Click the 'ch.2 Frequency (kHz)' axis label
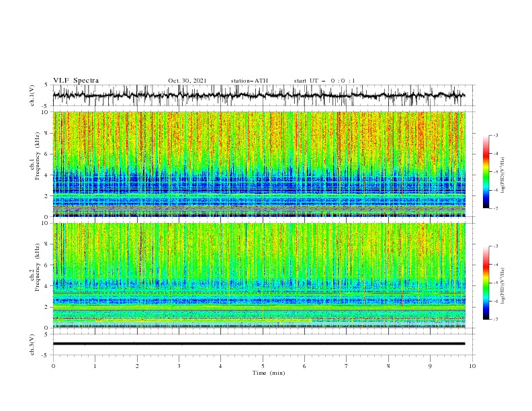 click(35, 267)
